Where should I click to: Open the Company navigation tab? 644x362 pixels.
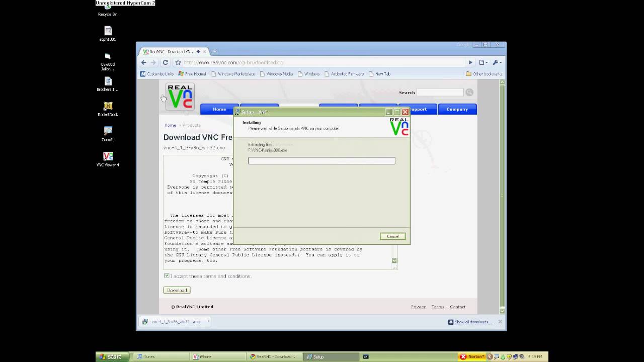(457, 109)
